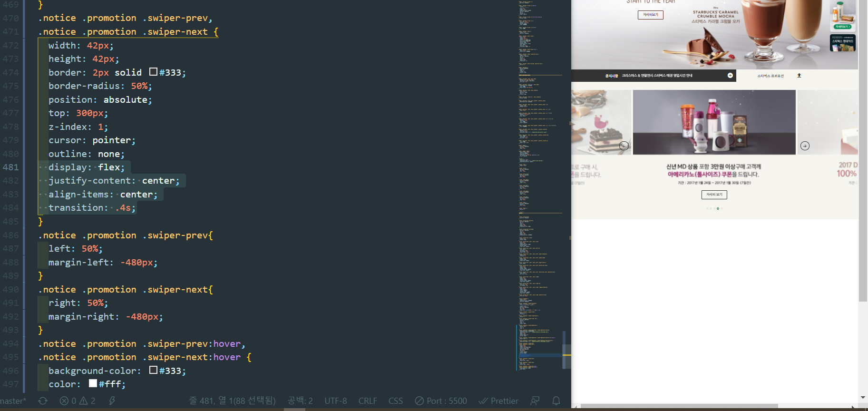Click the 'right: 50%;' line
The image size is (868, 411).
tap(78, 303)
